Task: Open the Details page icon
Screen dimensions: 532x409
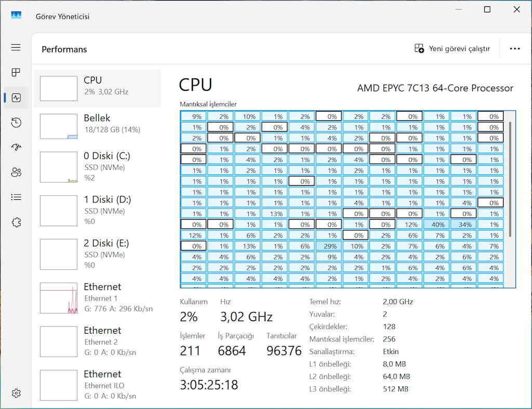Action: pyautogui.click(x=16, y=197)
